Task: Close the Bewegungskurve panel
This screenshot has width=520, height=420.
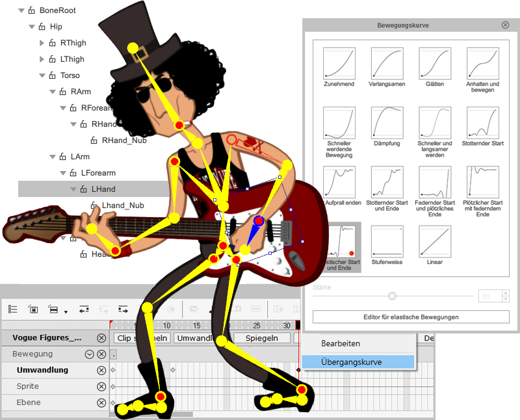Action: [x=505, y=25]
